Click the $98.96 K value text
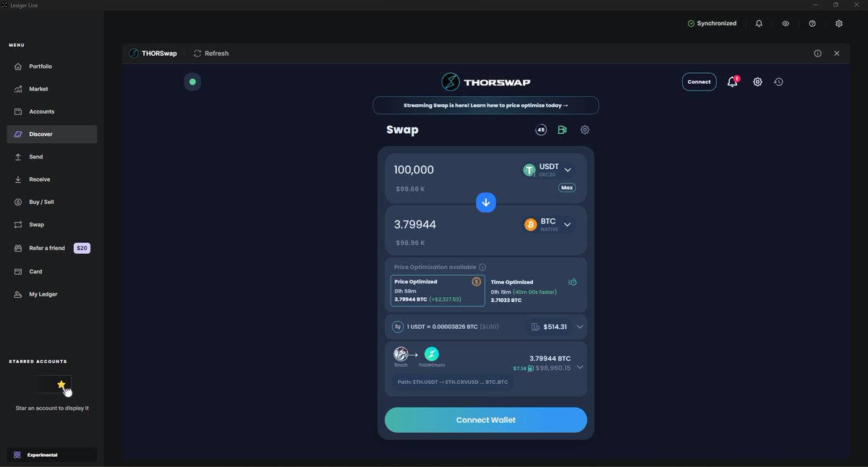 tap(410, 243)
